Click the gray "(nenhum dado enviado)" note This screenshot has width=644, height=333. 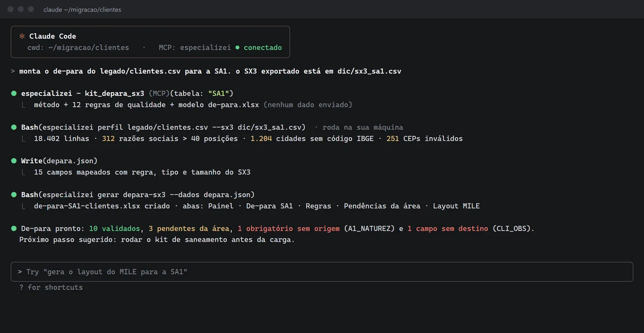[x=308, y=105]
